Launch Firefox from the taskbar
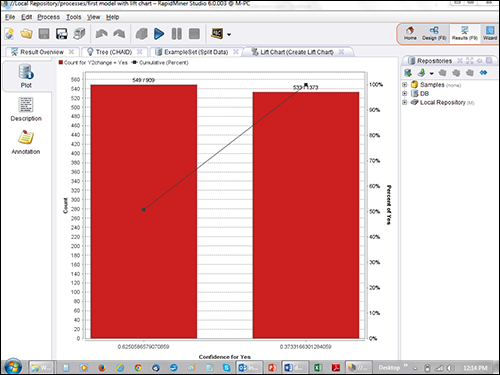This screenshot has width=500, height=375. tap(102, 367)
